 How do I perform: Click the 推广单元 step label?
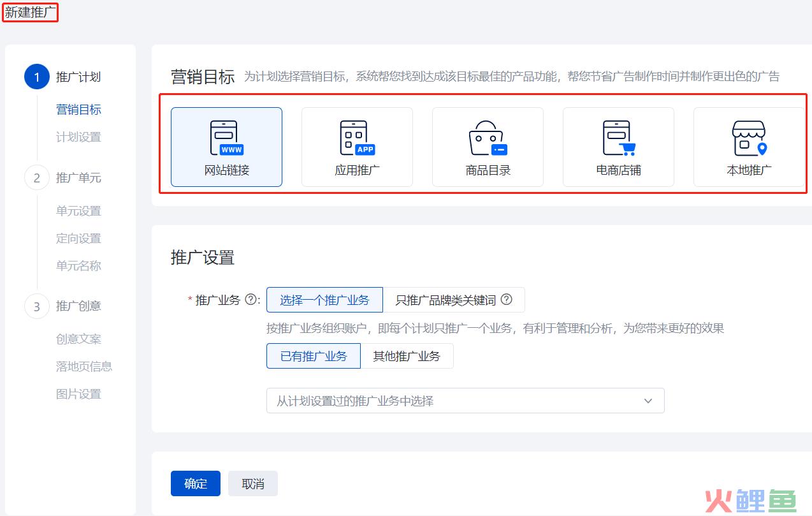[78, 178]
